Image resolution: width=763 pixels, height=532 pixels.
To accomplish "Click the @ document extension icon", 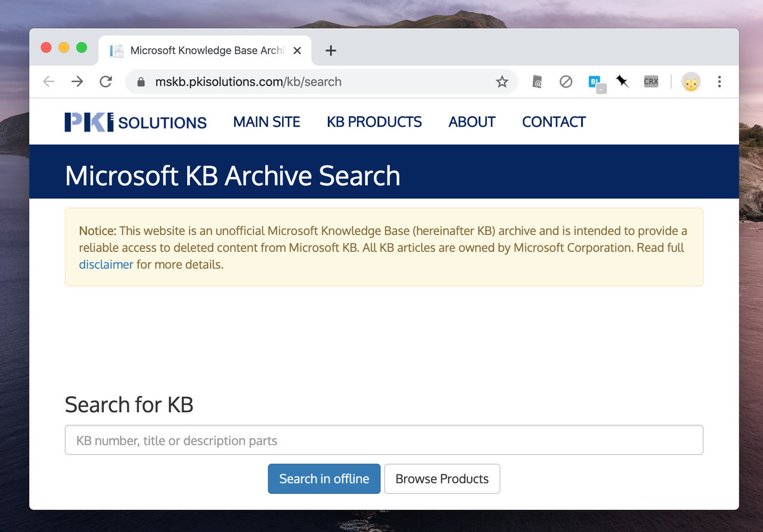I will pos(537,82).
